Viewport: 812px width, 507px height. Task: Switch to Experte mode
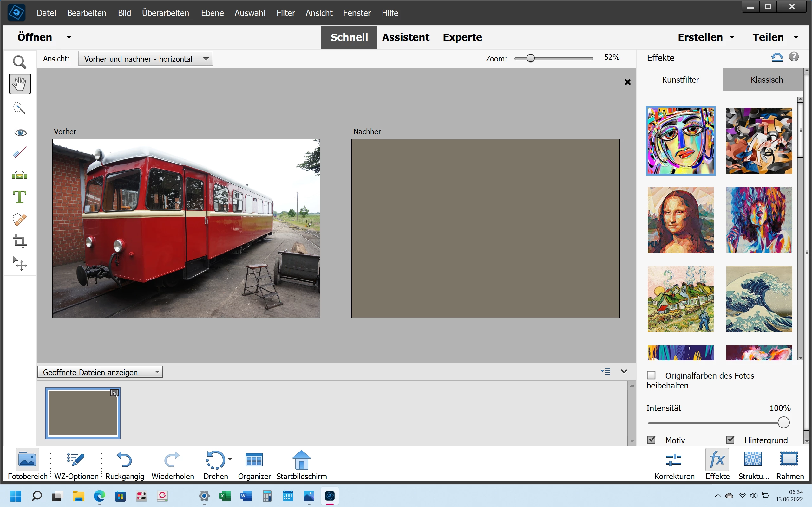tap(462, 37)
